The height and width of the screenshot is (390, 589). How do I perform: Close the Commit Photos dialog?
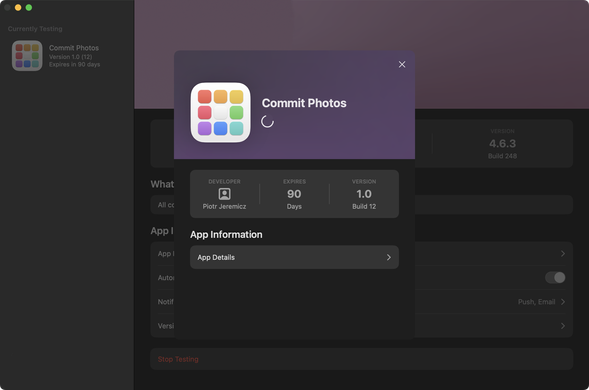click(402, 65)
